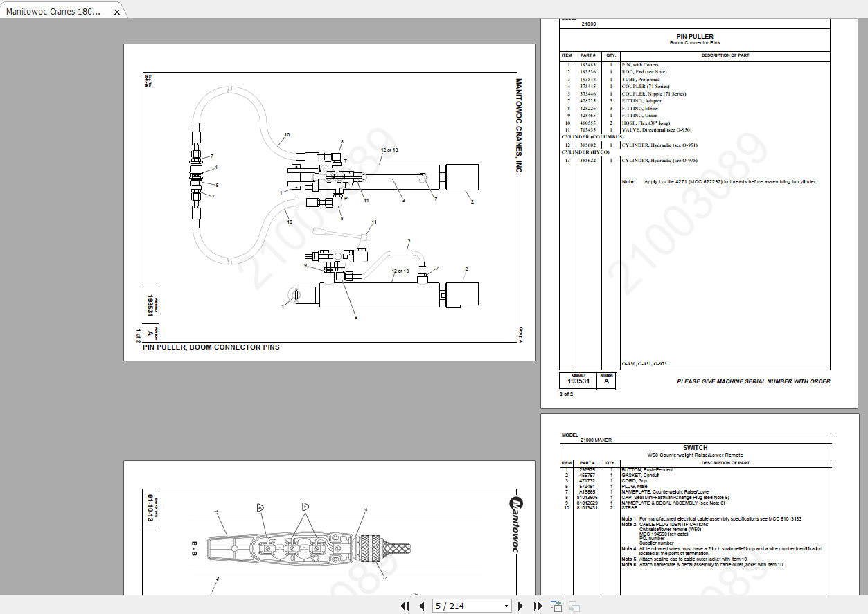Open the page number dropdown arrow
The height and width of the screenshot is (614, 868).
[506, 606]
